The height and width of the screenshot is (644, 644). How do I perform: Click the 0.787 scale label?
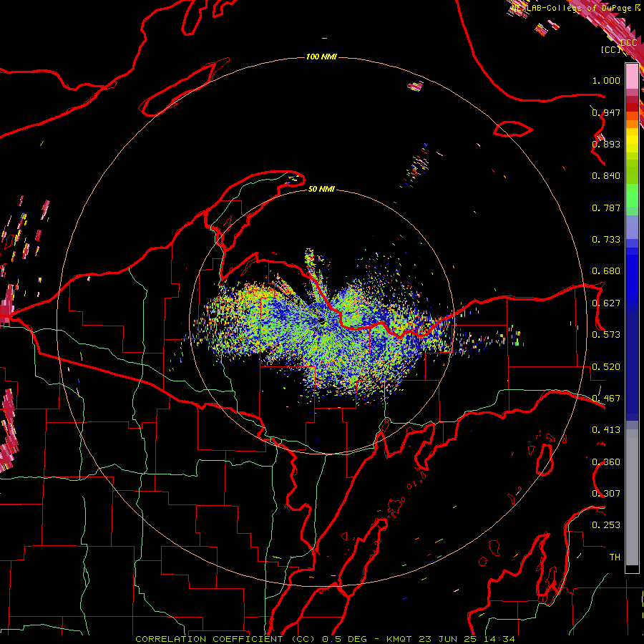click(606, 208)
